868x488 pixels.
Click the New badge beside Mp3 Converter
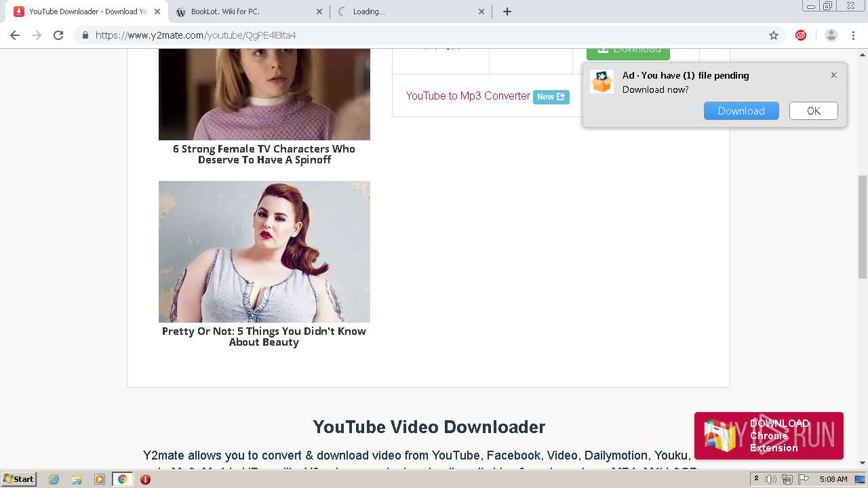click(551, 97)
